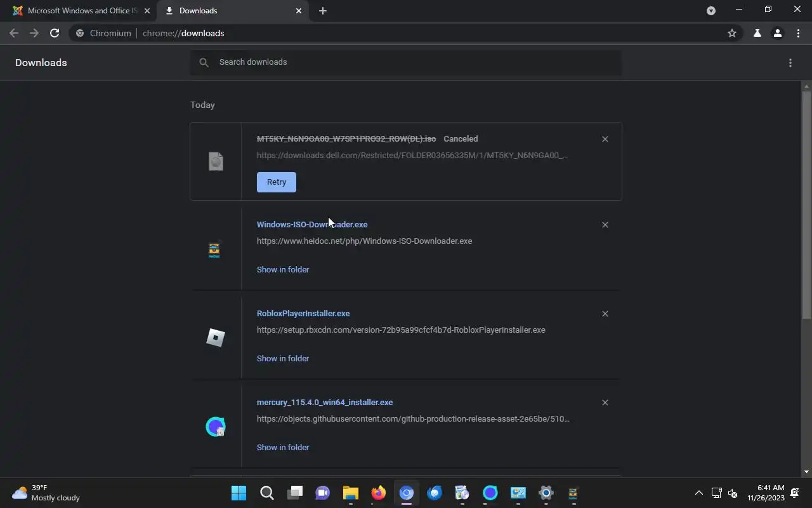Click githubusercontent source URL
The image size is (812, 508).
tap(413, 419)
